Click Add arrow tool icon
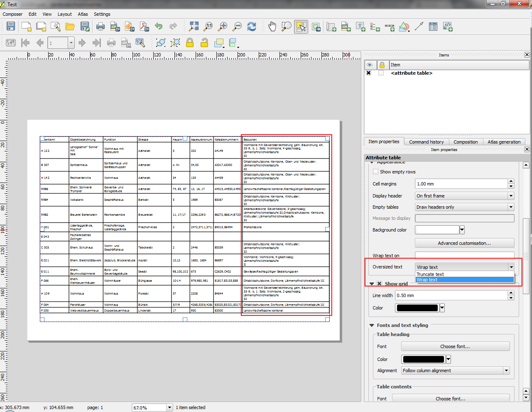 click(x=419, y=27)
